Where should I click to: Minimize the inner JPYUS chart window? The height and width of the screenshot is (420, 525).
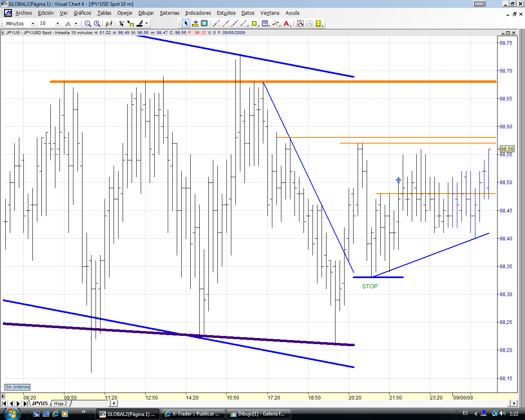click(x=503, y=33)
